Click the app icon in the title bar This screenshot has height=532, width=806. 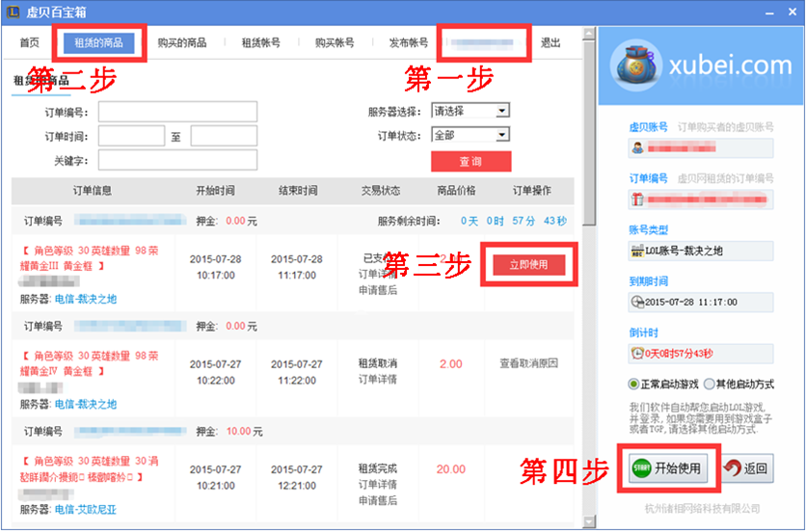coord(12,13)
